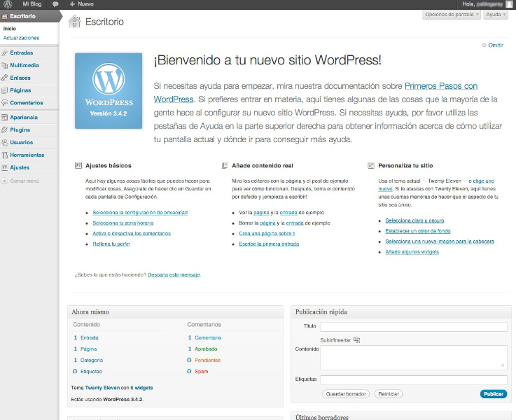Click the Entradas pushpin icon in sidebar
Viewport: 516px width, 420px height.
5,52
